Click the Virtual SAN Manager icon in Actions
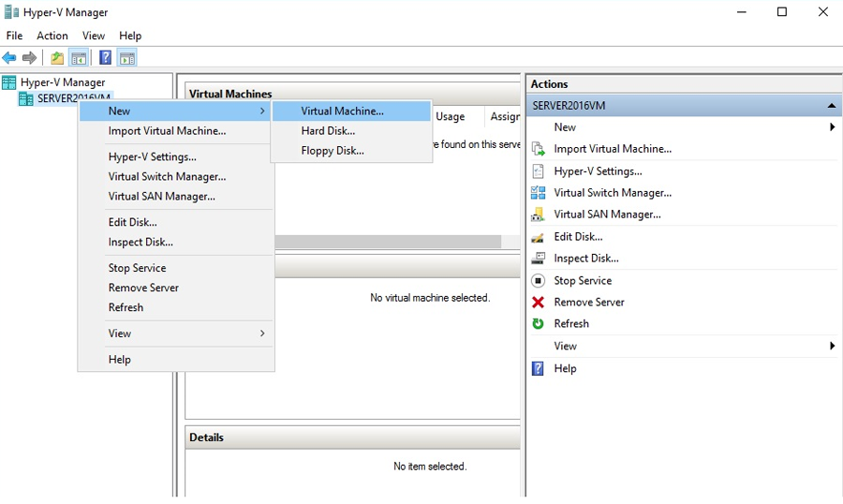This screenshot has width=843, height=504. tap(539, 215)
